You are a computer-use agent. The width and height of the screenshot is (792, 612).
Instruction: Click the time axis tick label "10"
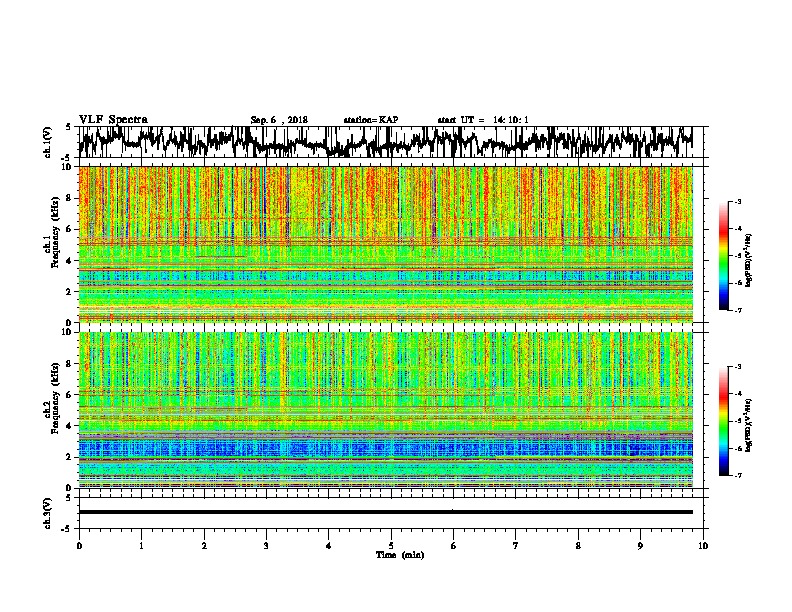click(703, 546)
